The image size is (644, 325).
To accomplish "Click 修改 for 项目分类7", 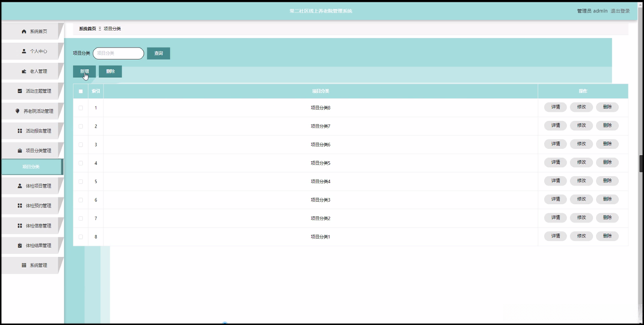I will click(x=581, y=125).
